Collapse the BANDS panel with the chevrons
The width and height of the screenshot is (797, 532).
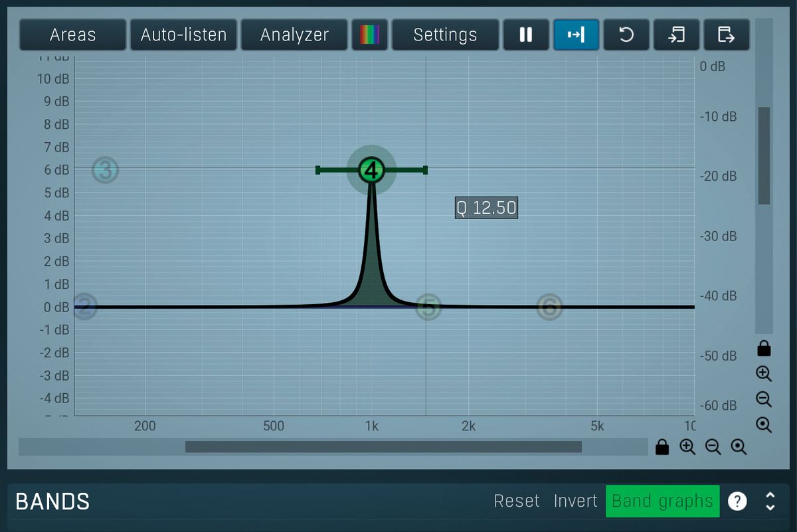tap(770, 501)
